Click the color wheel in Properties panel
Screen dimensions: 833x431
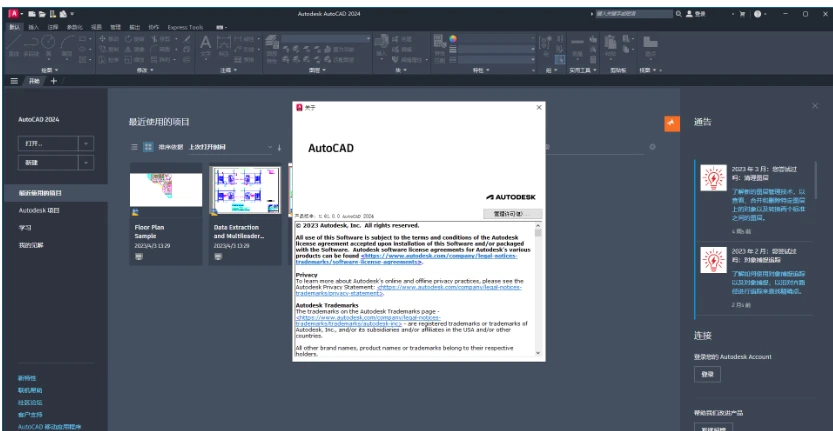coord(453,39)
